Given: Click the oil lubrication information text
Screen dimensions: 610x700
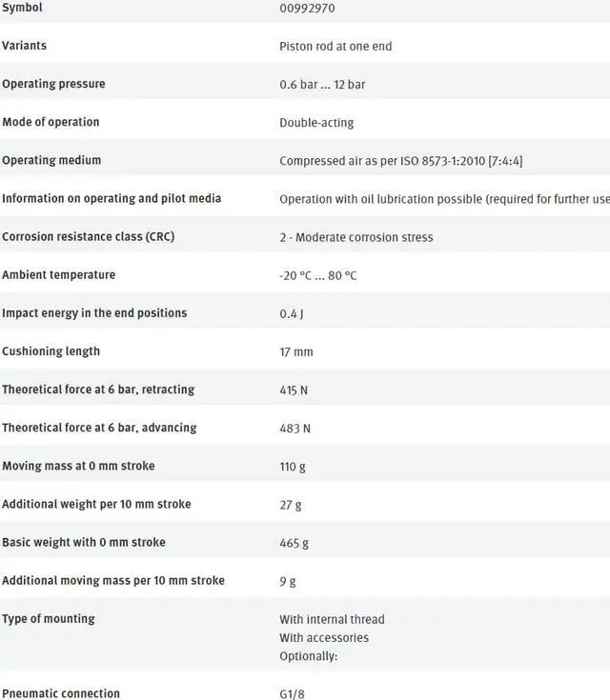Looking at the screenshot, I should [x=444, y=199].
